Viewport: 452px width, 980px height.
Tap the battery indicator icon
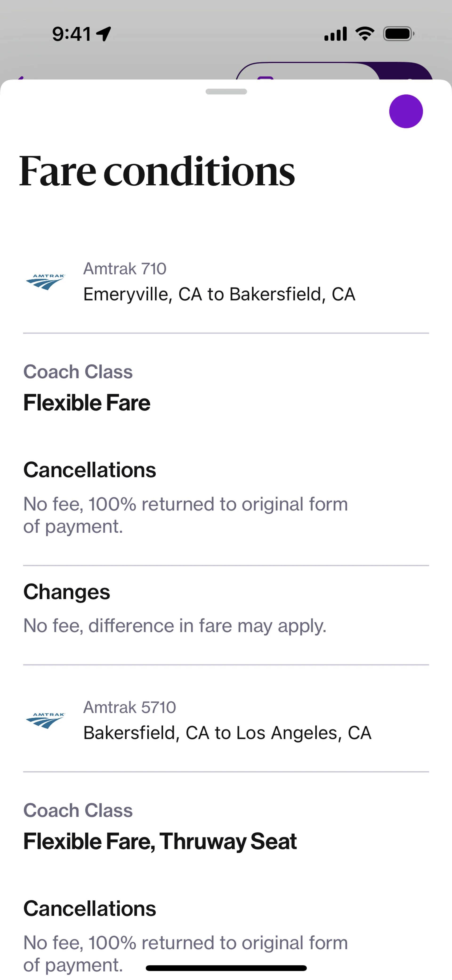pyautogui.click(x=398, y=34)
